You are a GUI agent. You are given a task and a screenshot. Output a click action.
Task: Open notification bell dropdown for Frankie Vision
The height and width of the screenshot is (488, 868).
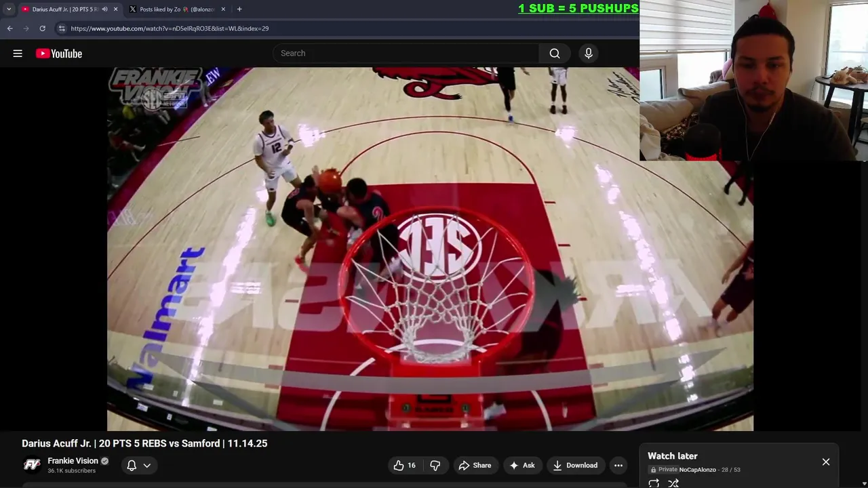pyautogui.click(x=138, y=466)
